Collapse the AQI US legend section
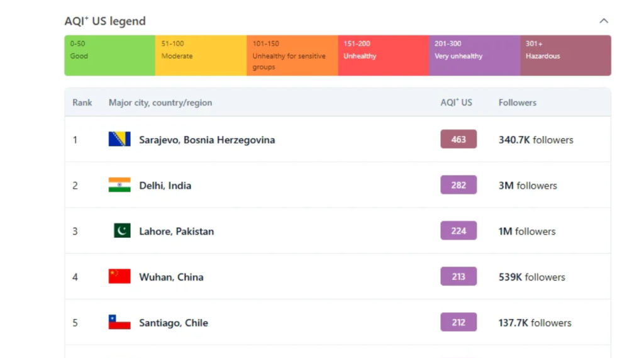The width and height of the screenshot is (644, 358). click(x=604, y=21)
